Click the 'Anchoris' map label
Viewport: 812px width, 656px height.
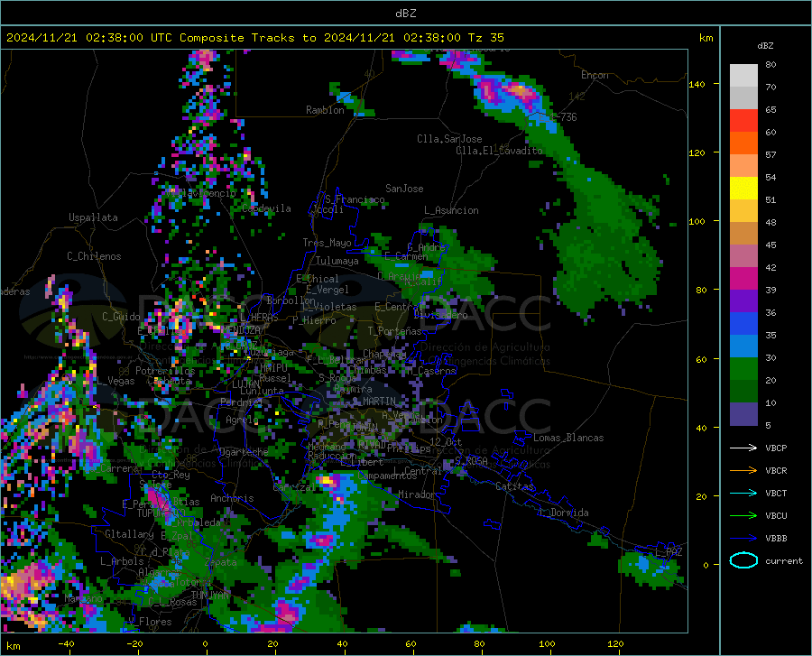coord(232,498)
